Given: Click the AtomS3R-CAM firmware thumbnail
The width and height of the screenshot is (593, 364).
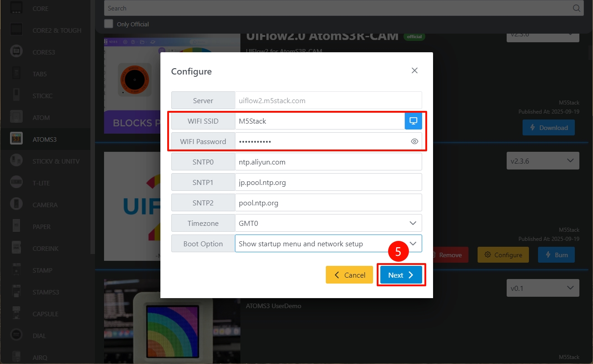Looking at the screenshot, I should (132, 86).
